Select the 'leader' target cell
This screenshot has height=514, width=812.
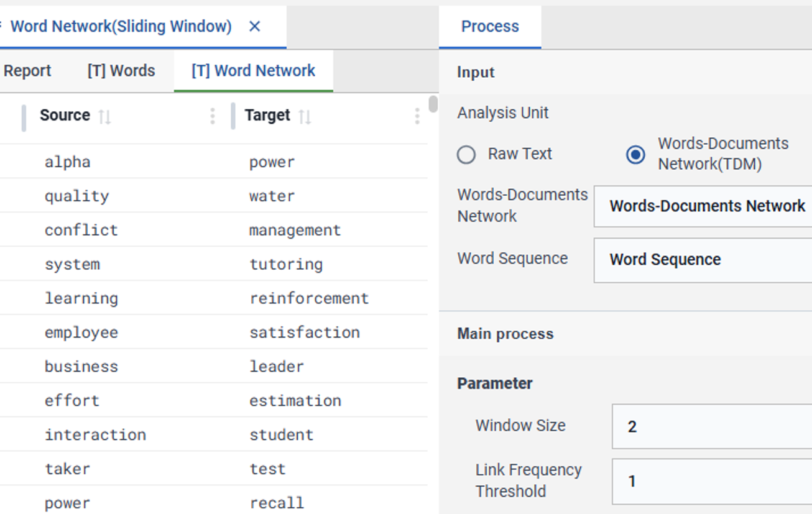tap(277, 366)
